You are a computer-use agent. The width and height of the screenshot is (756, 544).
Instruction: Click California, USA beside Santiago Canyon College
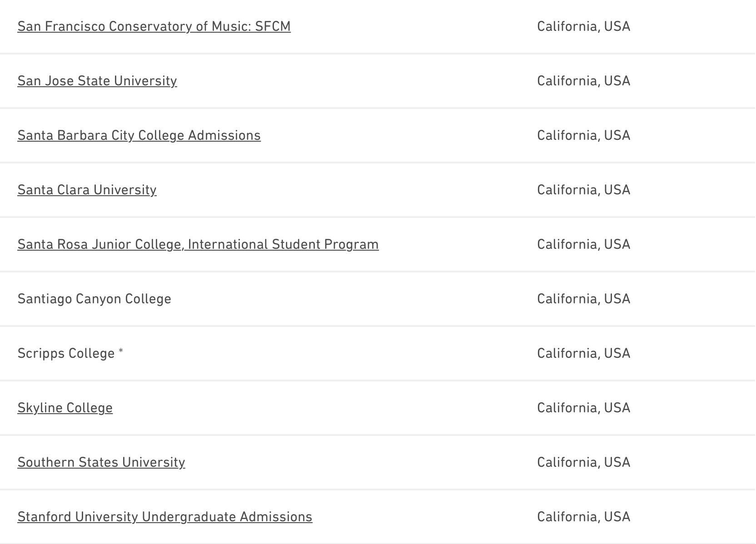tap(583, 299)
